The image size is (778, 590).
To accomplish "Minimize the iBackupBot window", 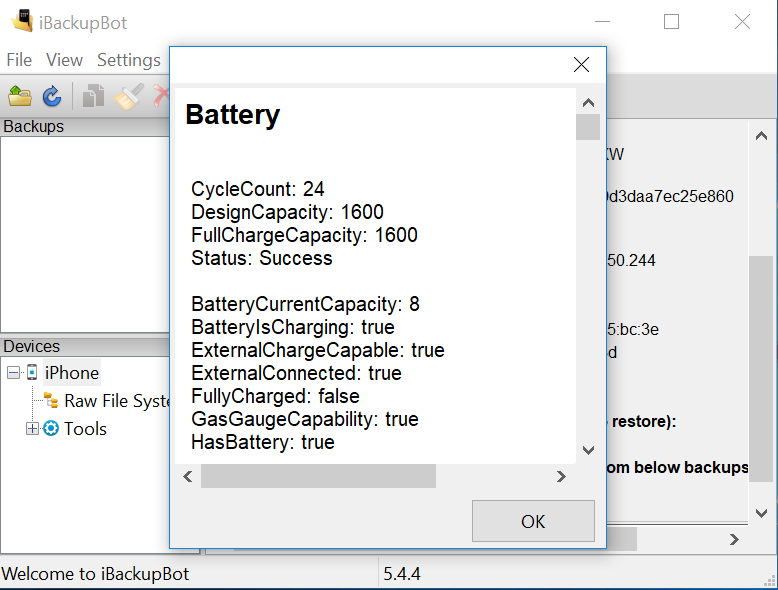I will point(602,22).
